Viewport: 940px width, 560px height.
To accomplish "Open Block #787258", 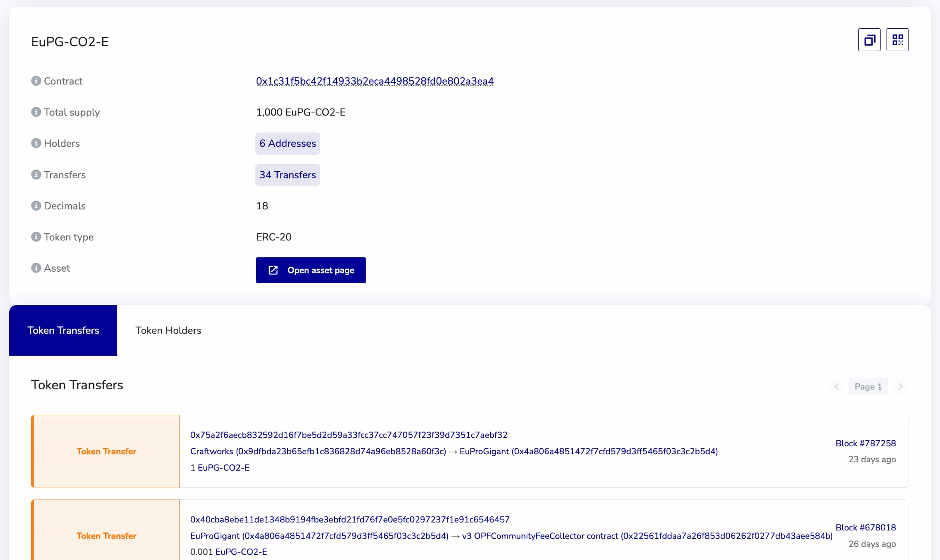I will point(866,443).
